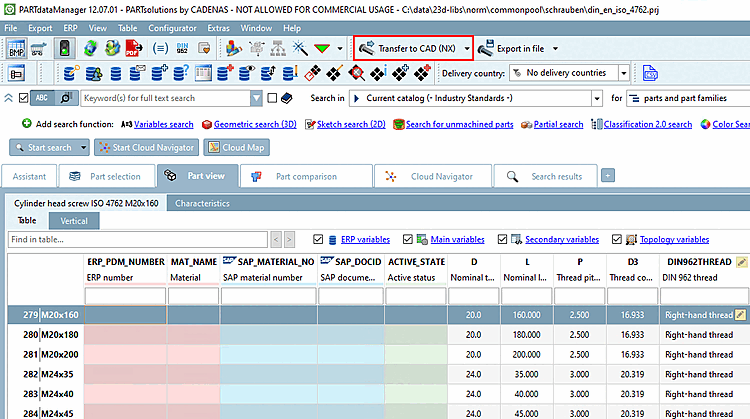750x419 pixels.
Task: Toggle the ABC text search mode button
Action: [x=42, y=98]
